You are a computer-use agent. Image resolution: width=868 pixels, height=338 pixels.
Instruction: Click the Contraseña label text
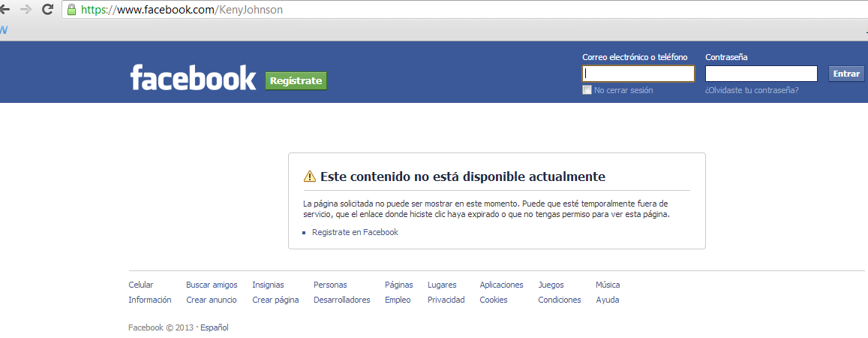pyautogui.click(x=727, y=57)
